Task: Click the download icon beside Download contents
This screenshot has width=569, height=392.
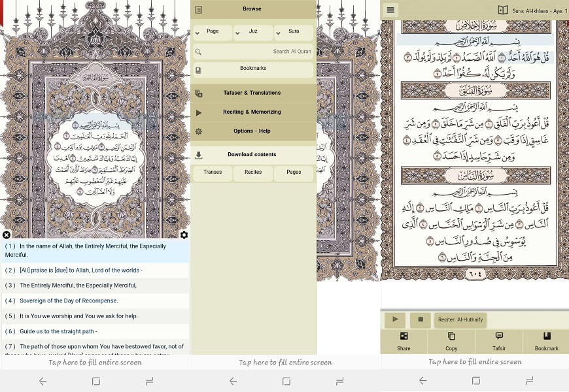Action: tap(199, 155)
